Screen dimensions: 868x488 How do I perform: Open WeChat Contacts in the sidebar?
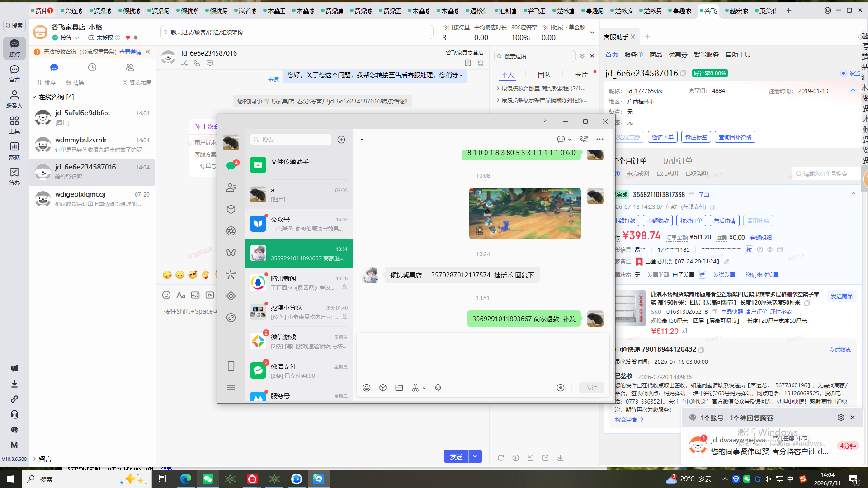(231, 188)
